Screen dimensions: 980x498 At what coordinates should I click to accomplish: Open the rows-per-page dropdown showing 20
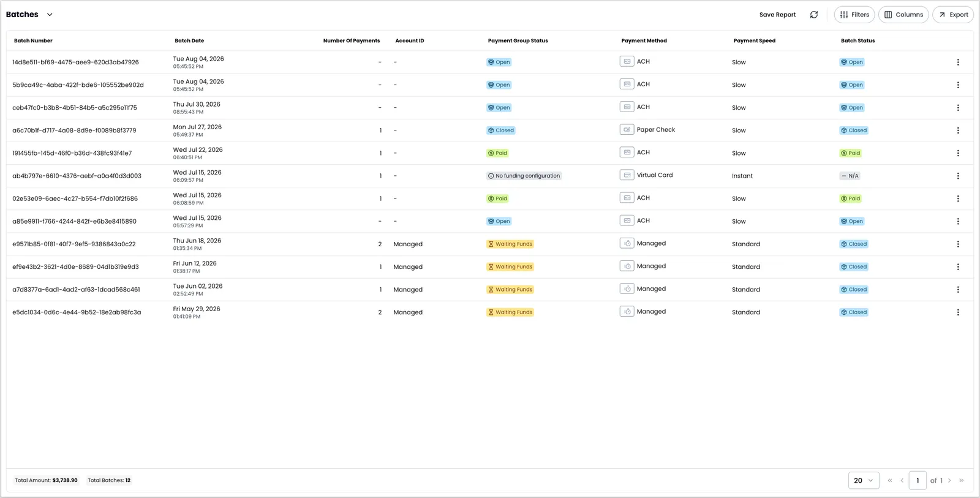[x=864, y=481]
